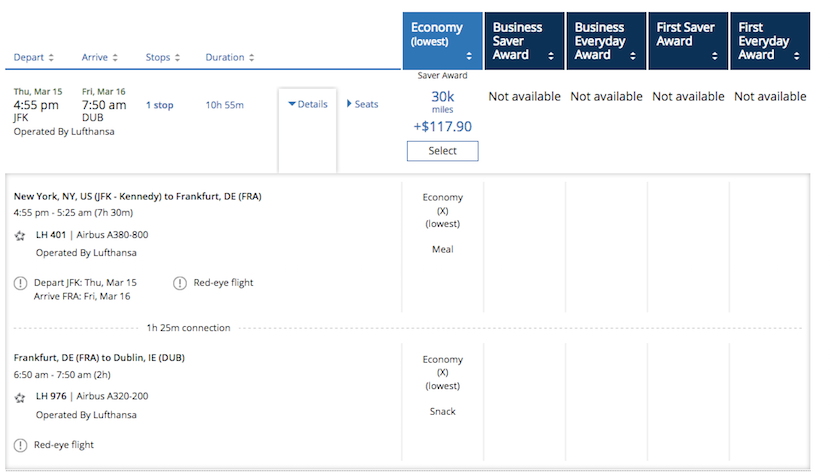Viewport: 830px width, 472px height.
Task: Click the 10h 55m duration link
Action: (224, 105)
